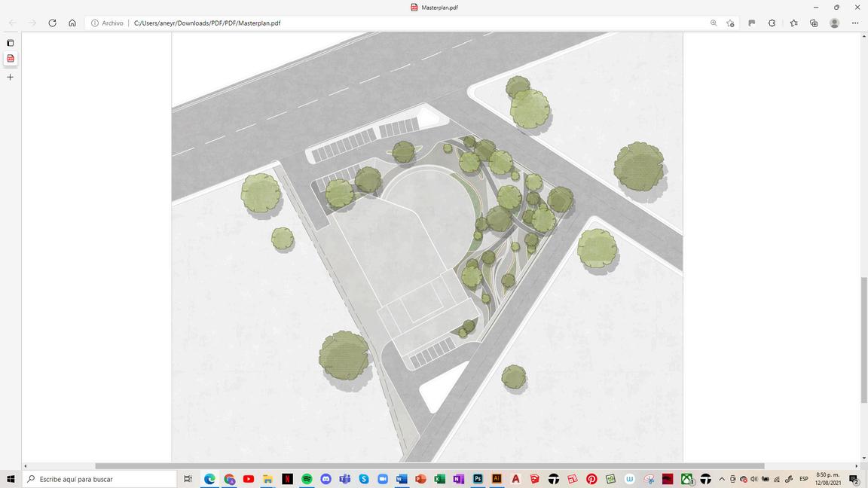868x488 pixels.
Task: Click the forward navigation arrow
Action: point(32,23)
